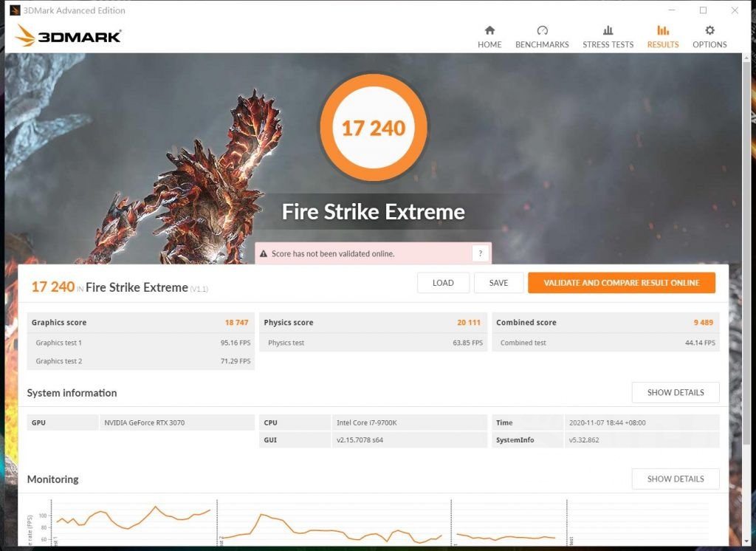Click the 3DMark app icon in title bar
Screen dimensions: 756x551
coord(15,10)
